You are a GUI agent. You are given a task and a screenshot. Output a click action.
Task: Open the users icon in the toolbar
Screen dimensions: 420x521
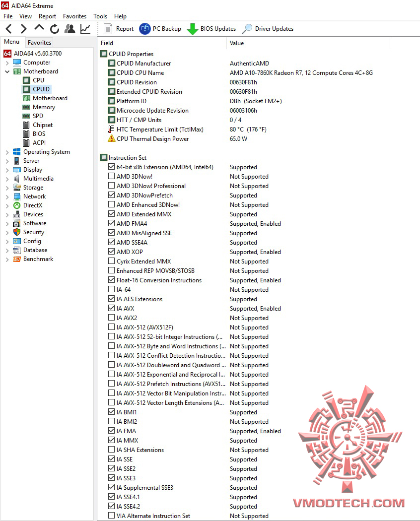pos(70,29)
